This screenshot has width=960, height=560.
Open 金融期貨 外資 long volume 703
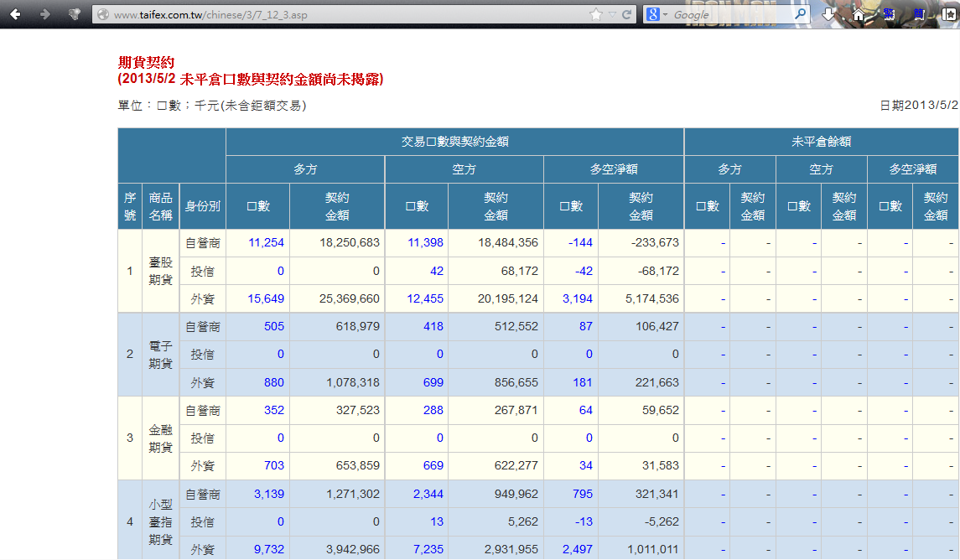[274, 466]
